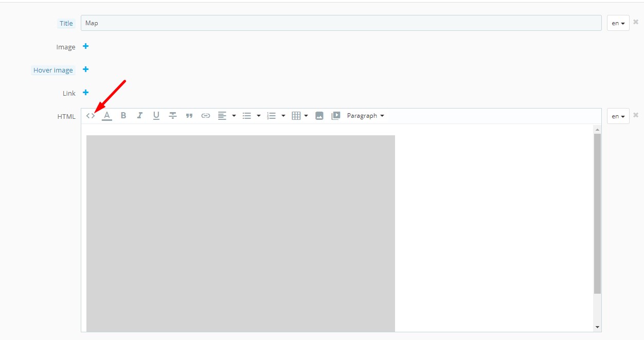Image resolution: width=644 pixels, height=340 pixels.
Task: Toggle bold formatting
Action: 123,116
